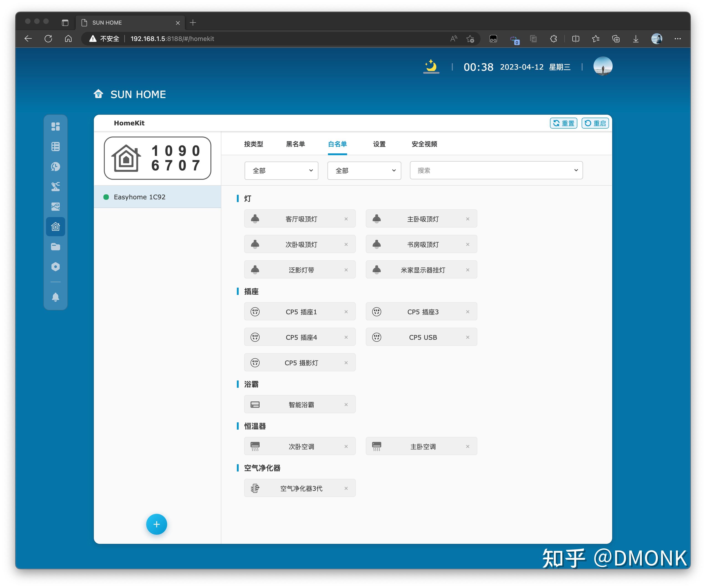Open a new browser tab
This screenshot has width=706, height=588.
(193, 23)
